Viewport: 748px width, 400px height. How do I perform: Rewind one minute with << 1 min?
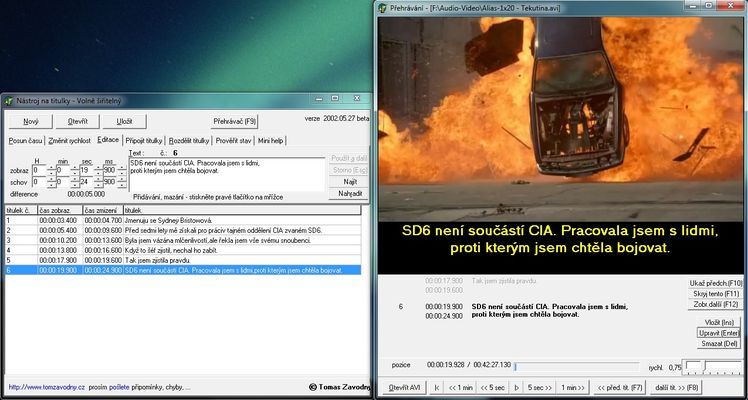(460, 388)
